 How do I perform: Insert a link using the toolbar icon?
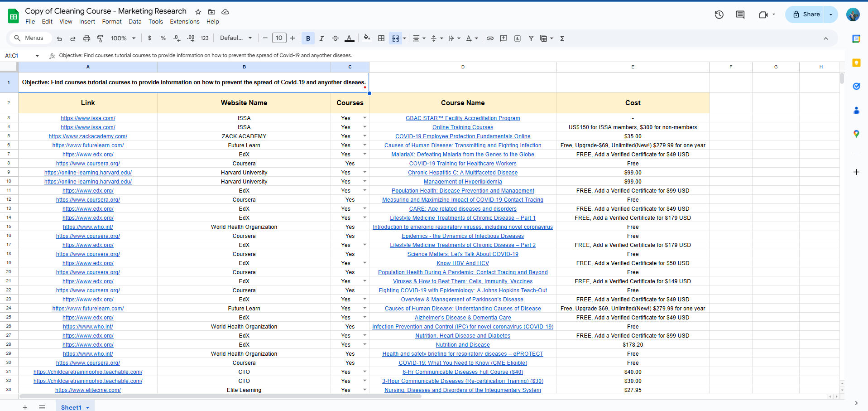click(x=490, y=39)
